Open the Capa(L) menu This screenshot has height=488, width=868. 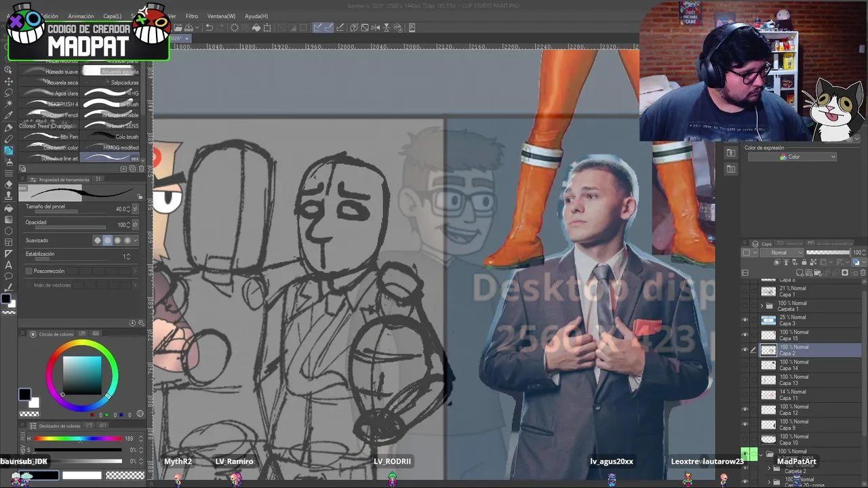(x=113, y=16)
